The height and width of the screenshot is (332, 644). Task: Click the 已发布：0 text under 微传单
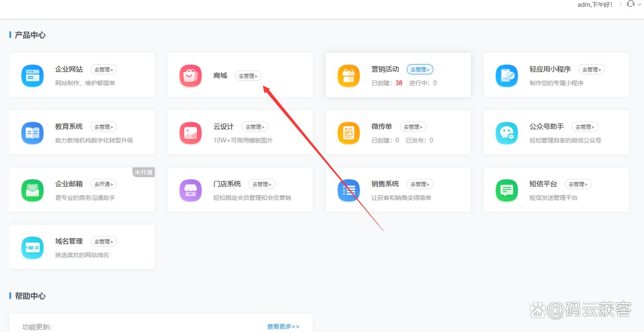[x=419, y=140]
